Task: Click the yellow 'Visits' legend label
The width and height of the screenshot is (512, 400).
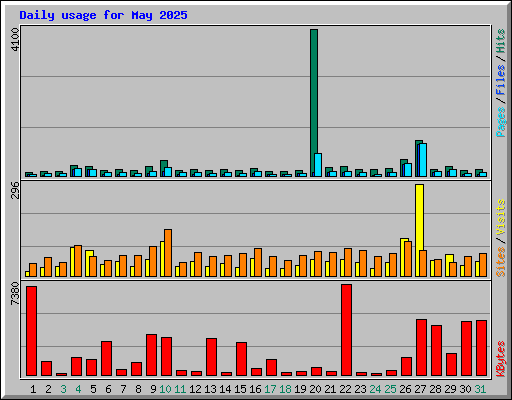Action: pyautogui.click(x=501, y=218)
